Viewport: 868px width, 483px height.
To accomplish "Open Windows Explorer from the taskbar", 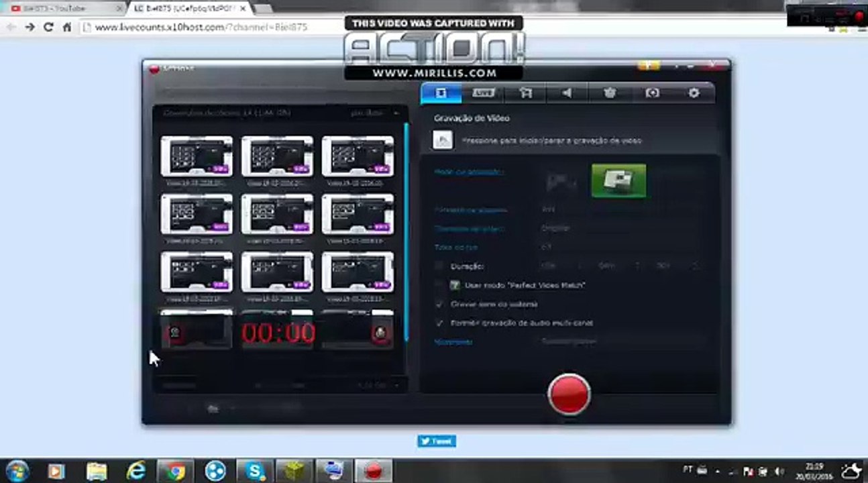I will pyautogui.click(x=97, y=471).
